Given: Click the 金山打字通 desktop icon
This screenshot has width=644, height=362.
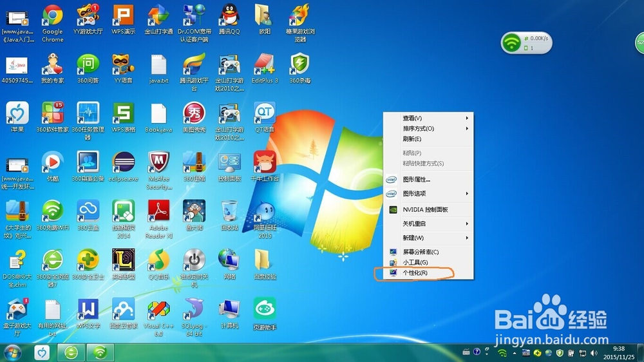Looking at the screenshot, I should point(158,19).
